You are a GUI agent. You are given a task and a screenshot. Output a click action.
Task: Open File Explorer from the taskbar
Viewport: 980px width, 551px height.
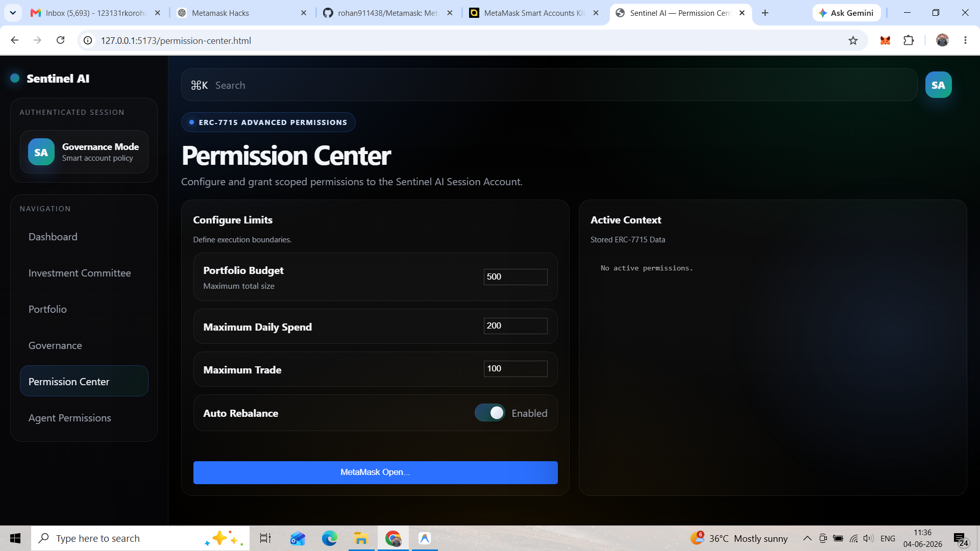pos(361,538)
